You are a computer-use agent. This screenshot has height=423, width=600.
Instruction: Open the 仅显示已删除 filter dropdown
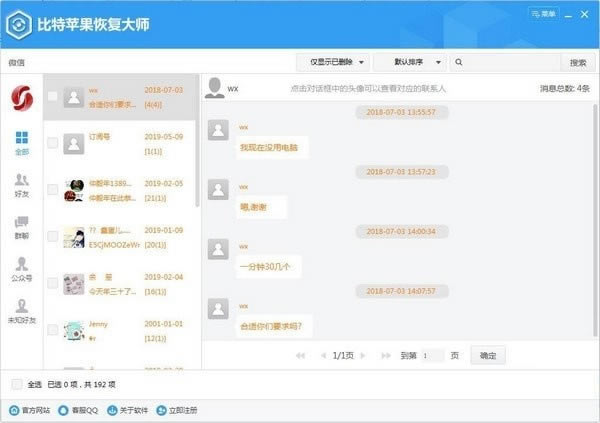[333, 62]
